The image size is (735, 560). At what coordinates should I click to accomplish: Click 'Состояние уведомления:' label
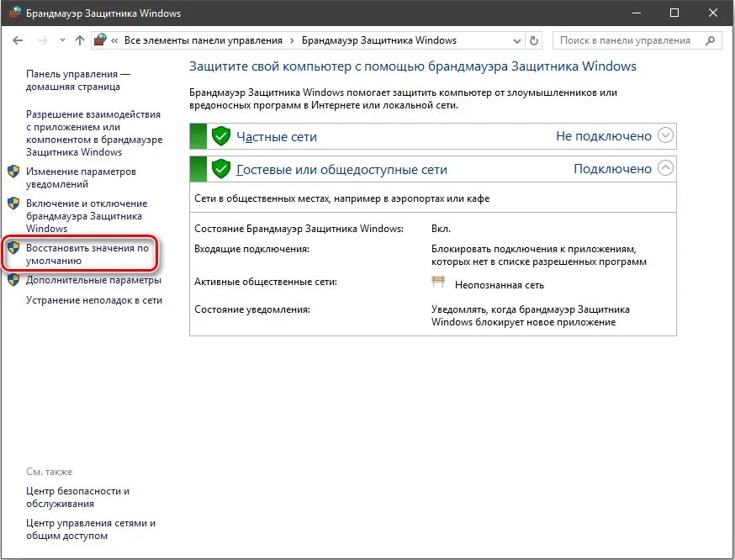point(252,309)
